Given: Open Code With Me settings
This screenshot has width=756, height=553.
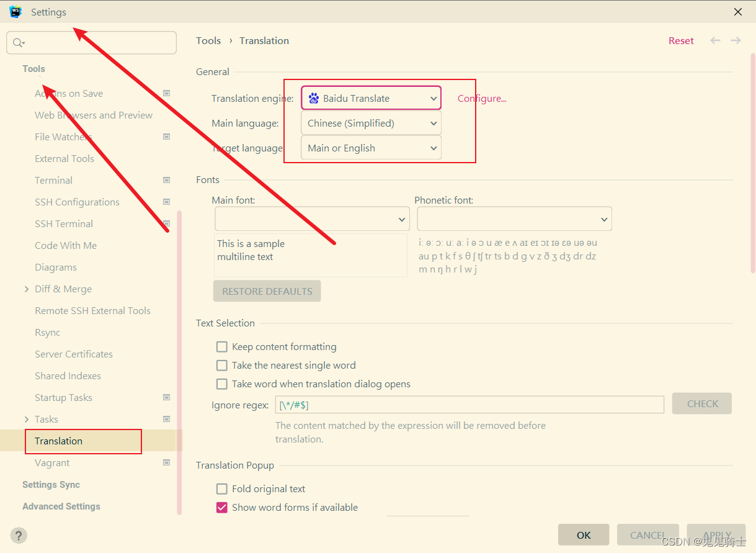Looking at the screenshot, I should coord(66,245).
